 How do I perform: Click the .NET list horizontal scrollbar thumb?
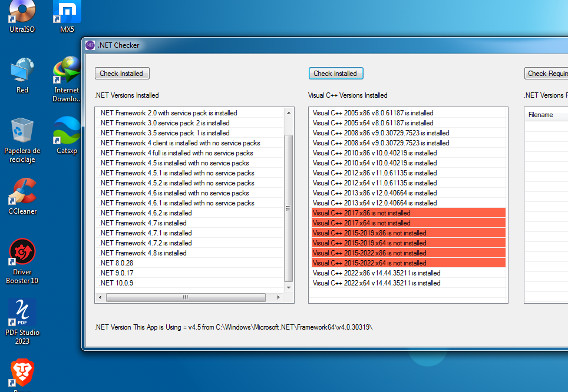[x=186, y=297]
